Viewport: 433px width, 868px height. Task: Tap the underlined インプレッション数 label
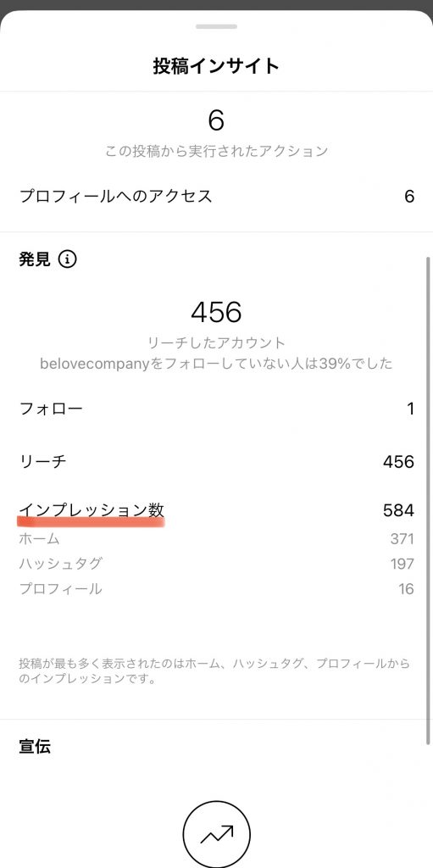[92, 509]
